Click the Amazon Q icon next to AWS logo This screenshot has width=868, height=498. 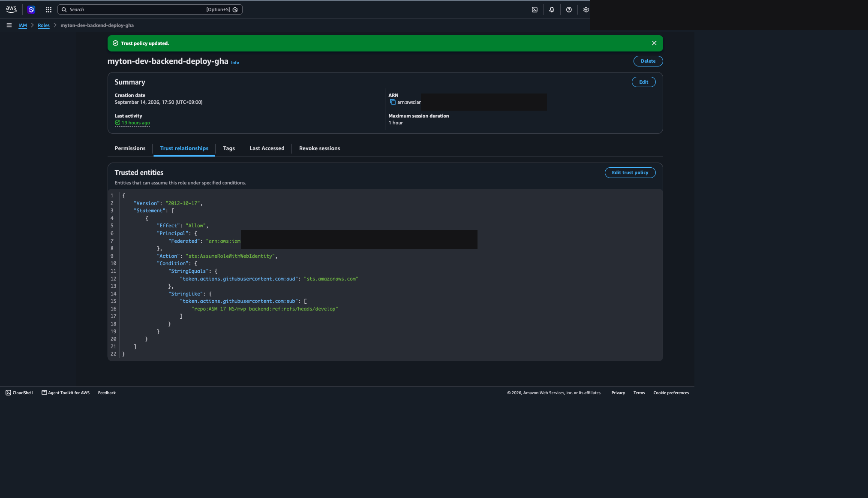[x=31, y=9]
